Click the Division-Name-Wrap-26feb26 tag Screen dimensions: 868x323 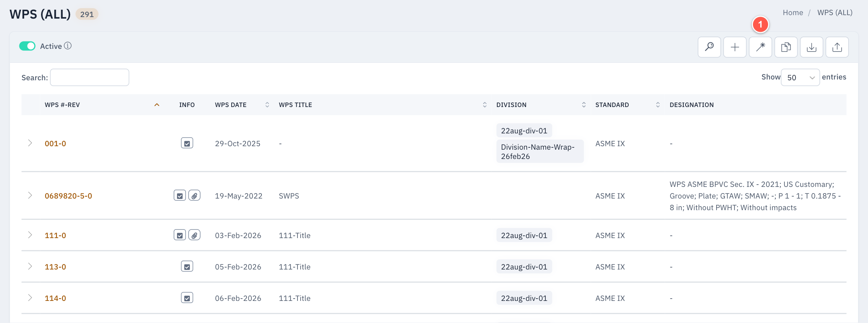point(540,151)
